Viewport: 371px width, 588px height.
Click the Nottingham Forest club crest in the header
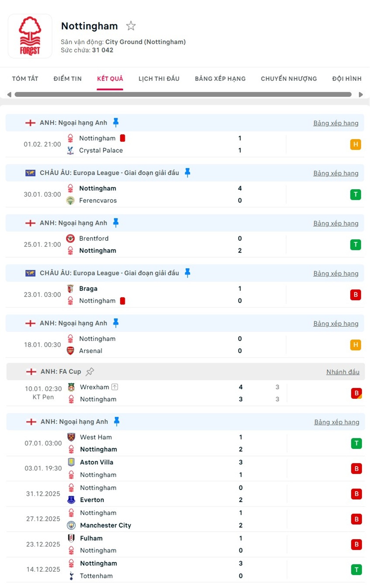[30, 35]
